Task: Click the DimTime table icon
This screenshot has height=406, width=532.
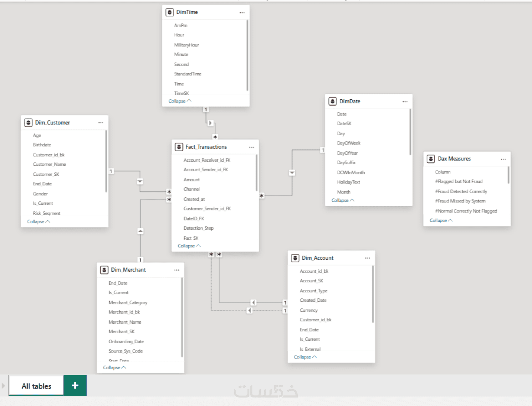Action: [x=170, y=12]
